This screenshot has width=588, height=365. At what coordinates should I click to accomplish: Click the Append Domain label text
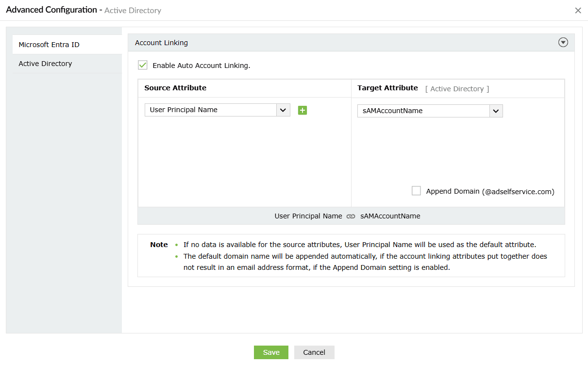tap(490, 191)
